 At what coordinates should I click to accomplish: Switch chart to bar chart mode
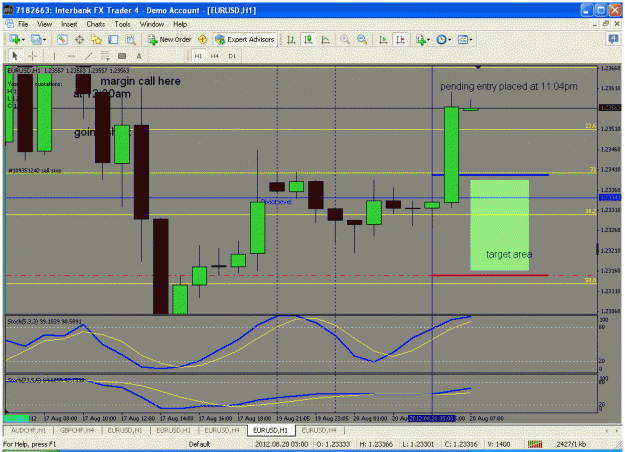(x=291, y=39)
